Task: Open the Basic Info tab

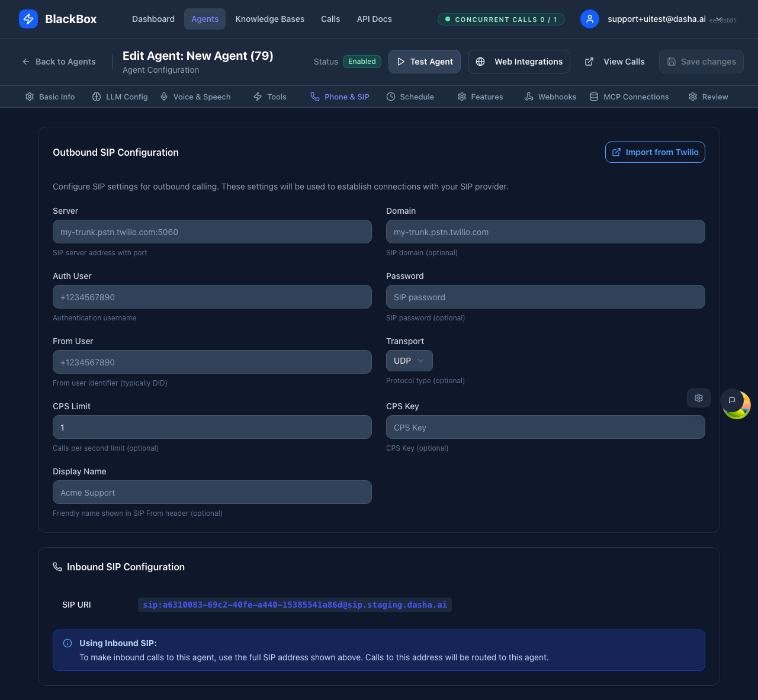Action: click(x=50, y=97)
